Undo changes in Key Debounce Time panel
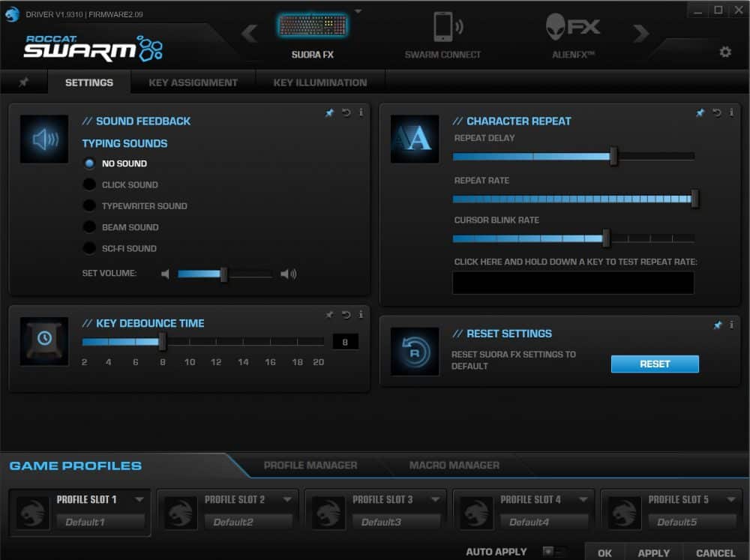 (346, 315)
